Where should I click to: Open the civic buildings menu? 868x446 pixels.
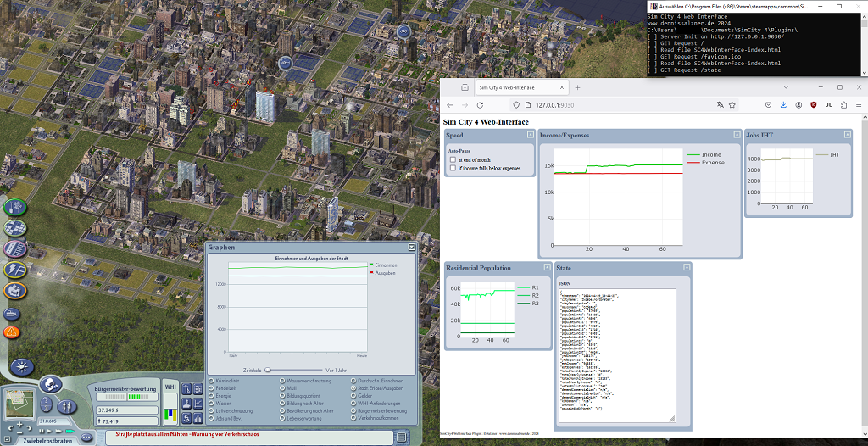click(x=15, y=290)
